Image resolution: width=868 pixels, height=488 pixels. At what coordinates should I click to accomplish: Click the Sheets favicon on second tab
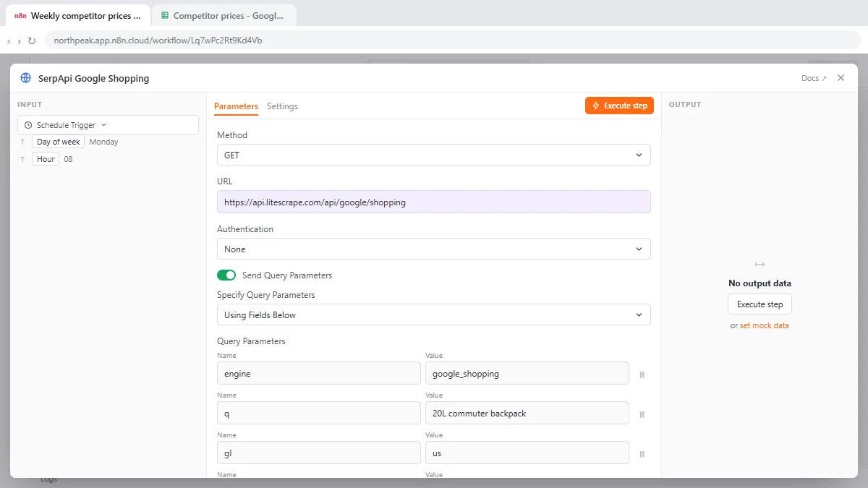click(x=166, y=15)
